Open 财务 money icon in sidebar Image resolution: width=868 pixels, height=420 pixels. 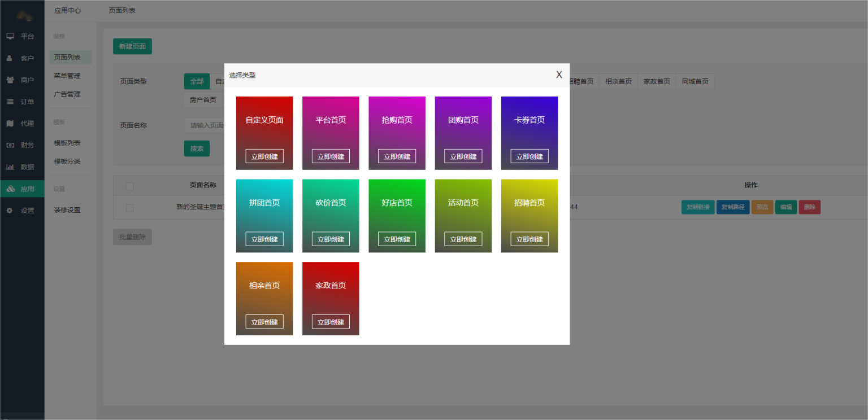(x=10, y=145)
